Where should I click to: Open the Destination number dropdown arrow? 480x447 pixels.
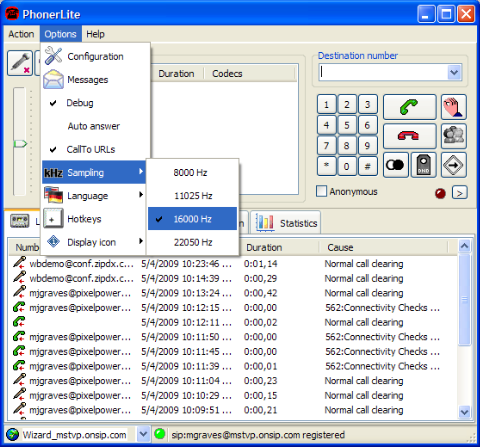(454, 72)
